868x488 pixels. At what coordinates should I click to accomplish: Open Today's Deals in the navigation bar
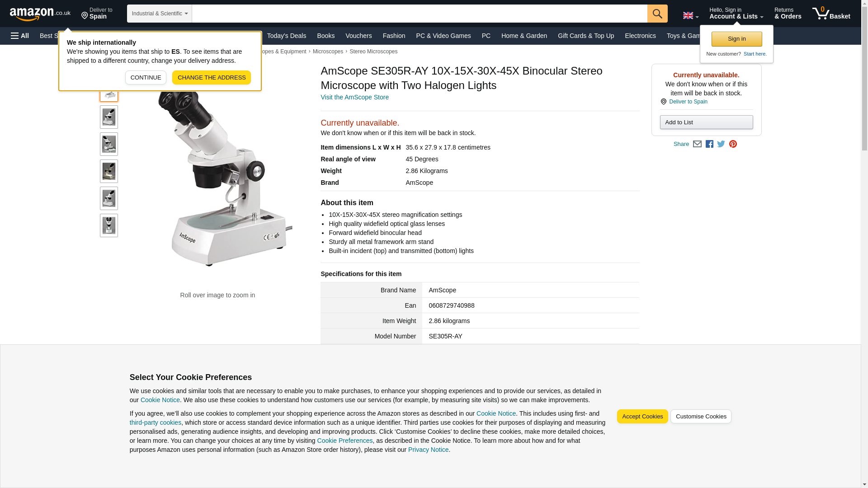point(286,36)
